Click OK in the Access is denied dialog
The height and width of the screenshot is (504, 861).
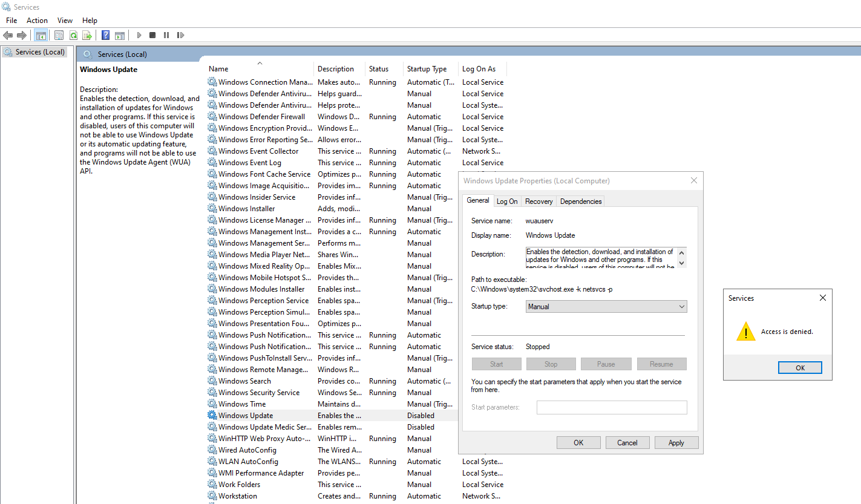click(x=800, y=368)
